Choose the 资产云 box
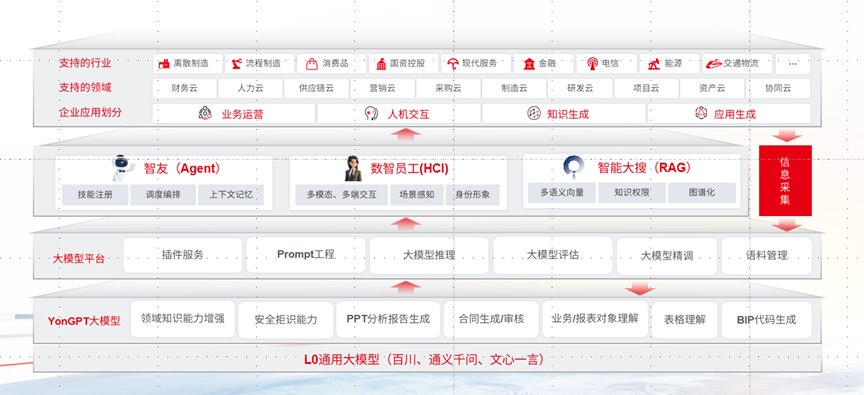This screenshot has width=864, height=395. 712,88
